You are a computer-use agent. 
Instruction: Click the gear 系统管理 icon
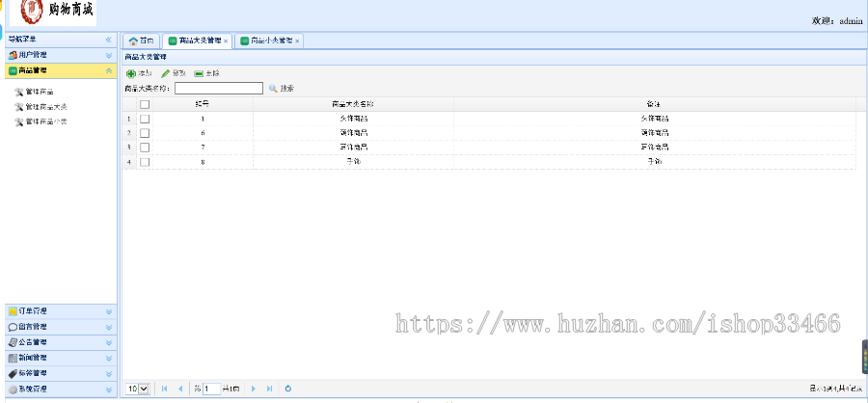[x=13, y=390]
